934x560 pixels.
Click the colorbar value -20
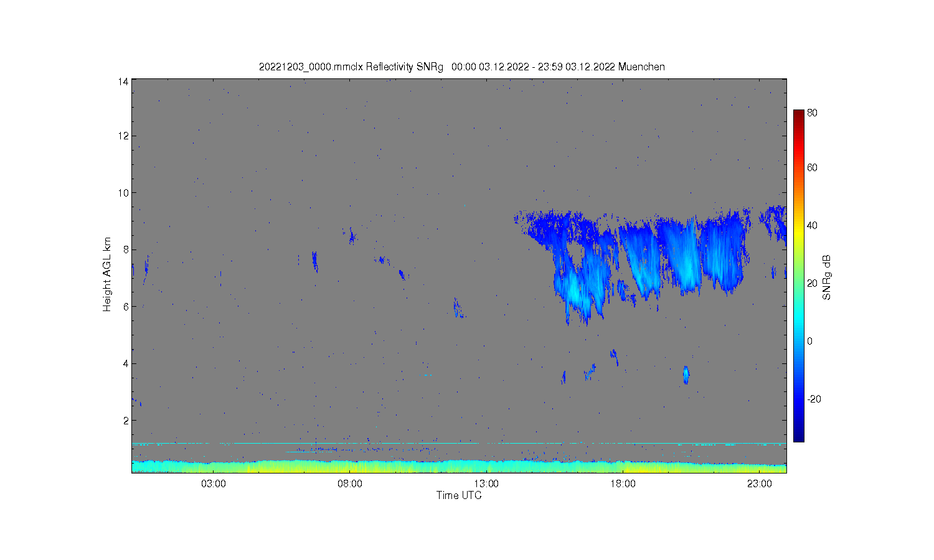814,399
